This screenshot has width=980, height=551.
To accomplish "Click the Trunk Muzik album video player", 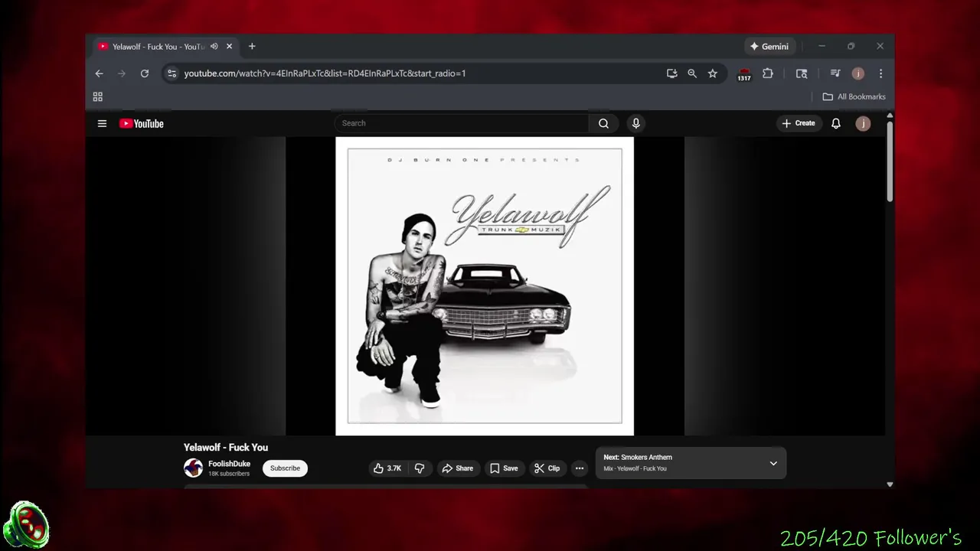I will pos(485,286).
